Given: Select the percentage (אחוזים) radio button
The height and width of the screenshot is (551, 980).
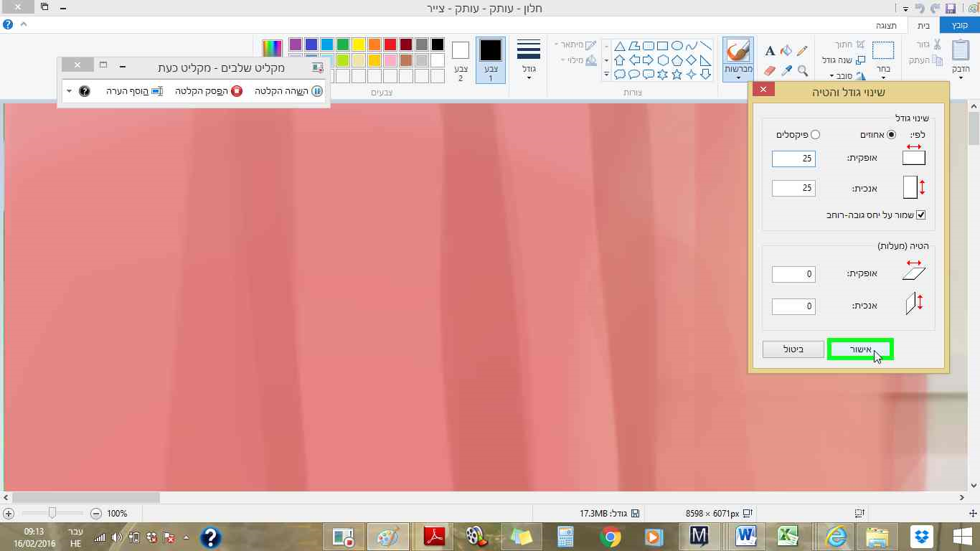Looking at the screenshot, I should [x=892, y=134].
